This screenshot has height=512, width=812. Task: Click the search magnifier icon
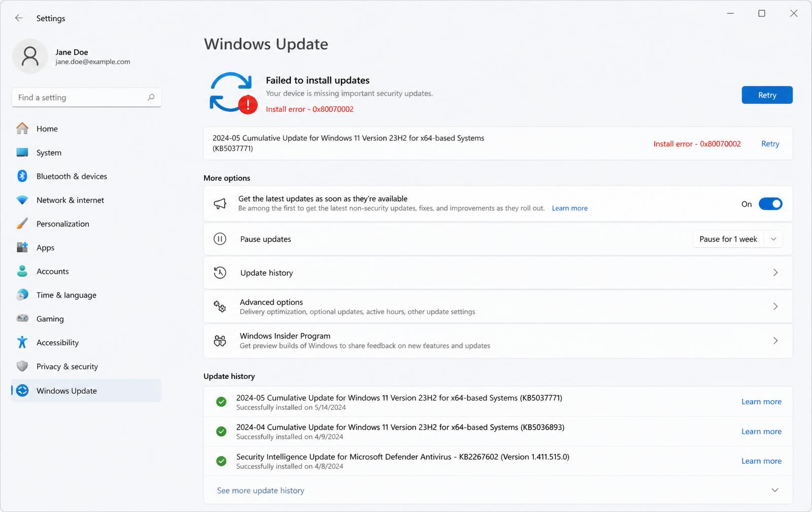(x=151, y=97)
